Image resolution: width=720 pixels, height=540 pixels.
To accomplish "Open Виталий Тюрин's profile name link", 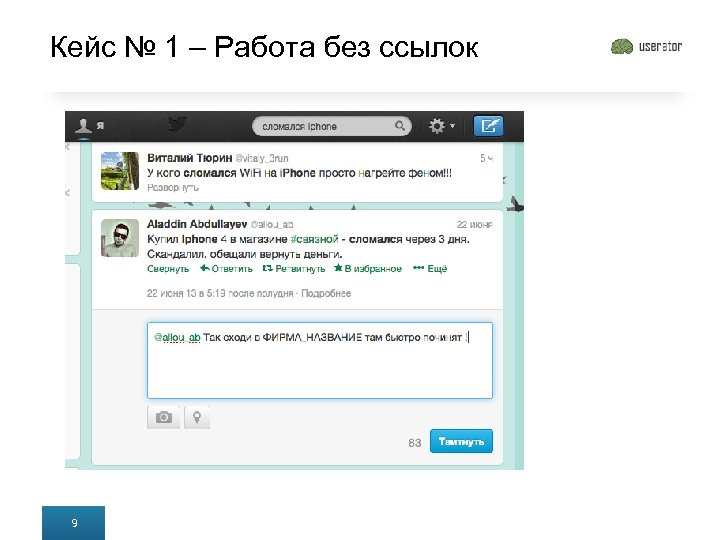I will click(190, 158).
